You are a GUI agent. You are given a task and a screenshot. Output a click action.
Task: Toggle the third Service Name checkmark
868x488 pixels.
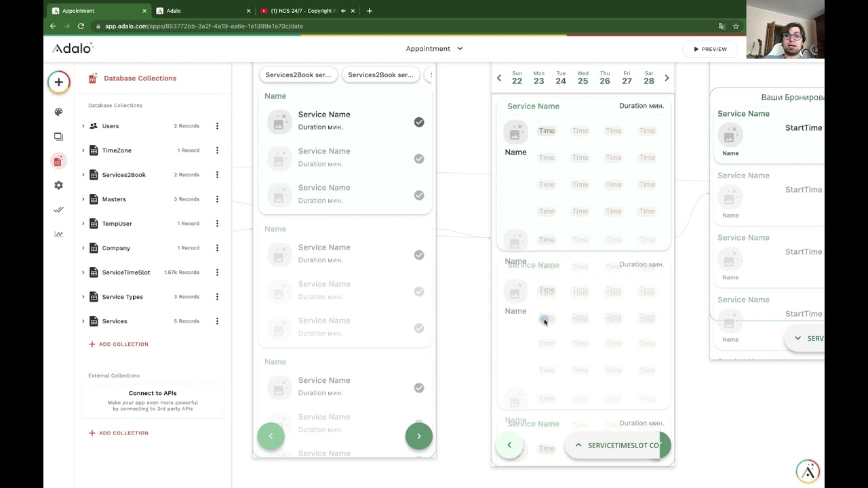pos(419,195)
